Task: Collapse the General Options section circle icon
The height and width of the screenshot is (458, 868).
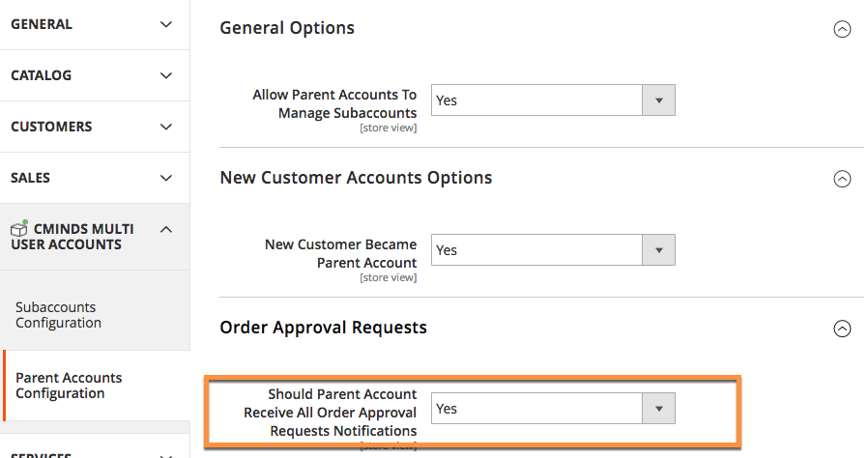Action: coord(842,29)
